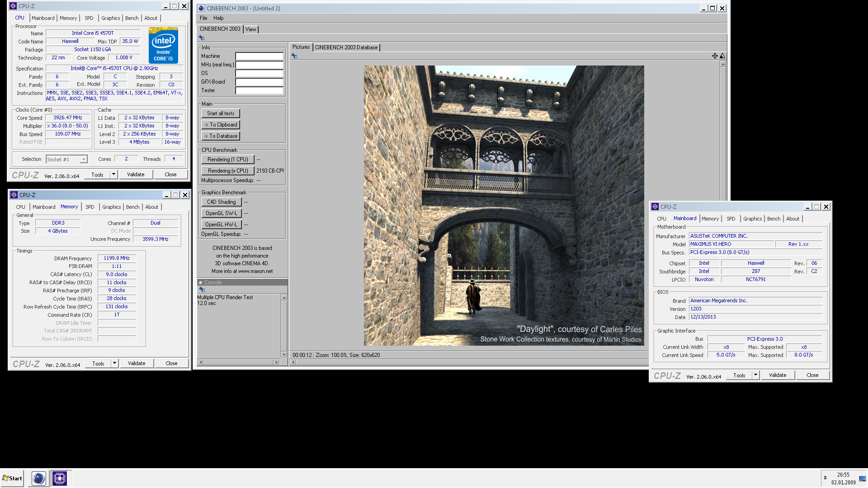Image resolution: width=868 pixels, height=488 pixels.
Task: Select the move/pan cross-arrows icon above the picture
Action: 715,56
